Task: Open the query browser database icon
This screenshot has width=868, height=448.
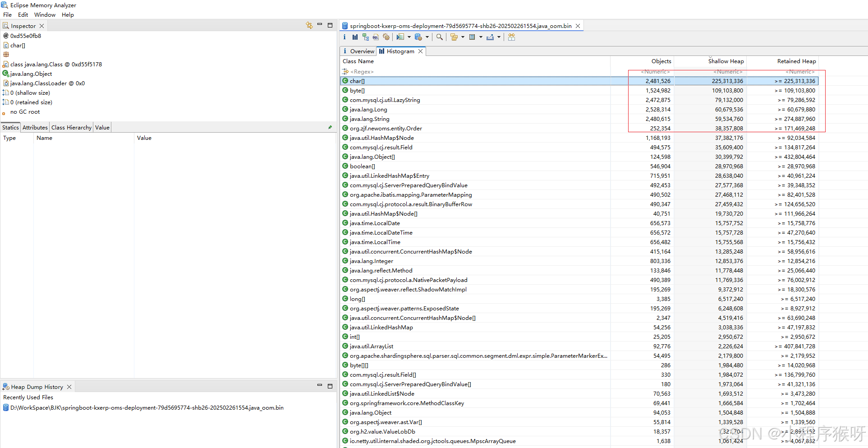Action: [418, 37]
